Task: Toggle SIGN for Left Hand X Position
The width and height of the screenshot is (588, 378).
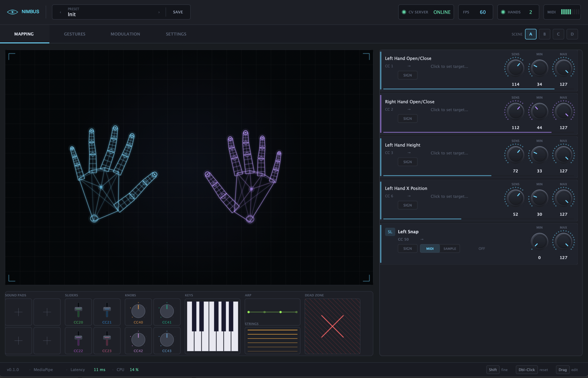Action: (x=407, y=205)
